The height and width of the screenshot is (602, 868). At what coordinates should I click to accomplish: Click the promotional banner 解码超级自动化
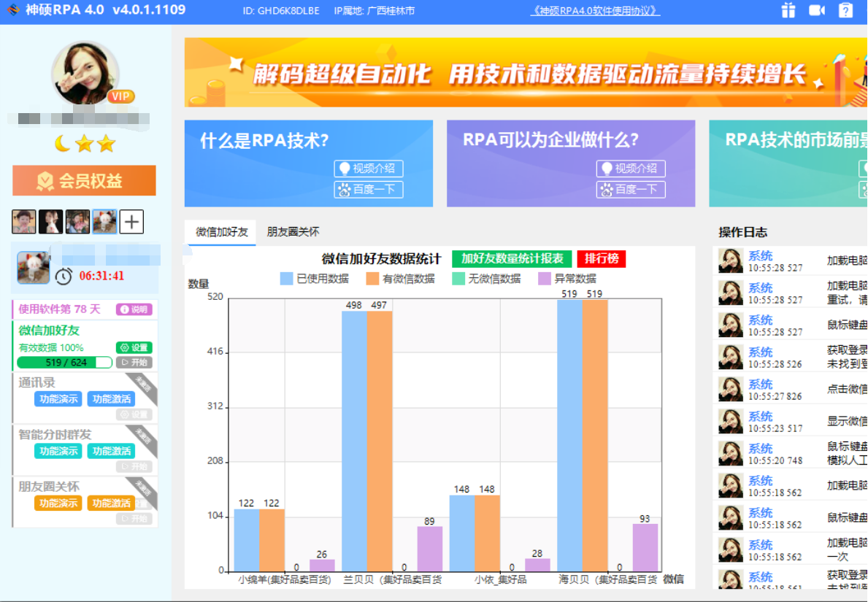(x=526, y=72)
